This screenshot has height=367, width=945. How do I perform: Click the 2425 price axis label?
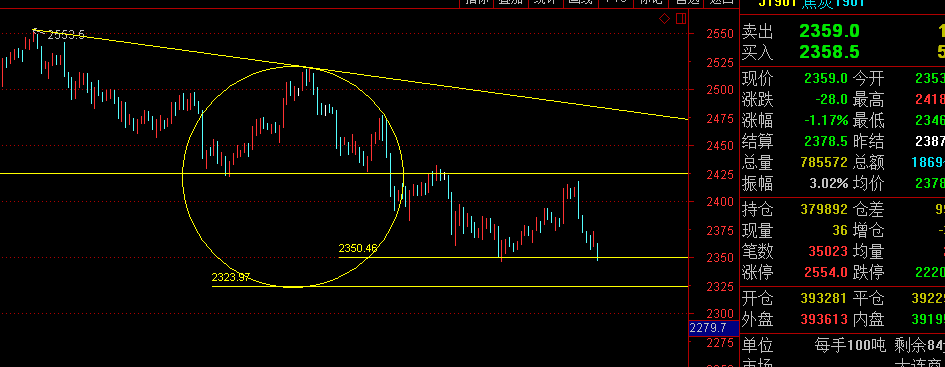click(720, 174)
